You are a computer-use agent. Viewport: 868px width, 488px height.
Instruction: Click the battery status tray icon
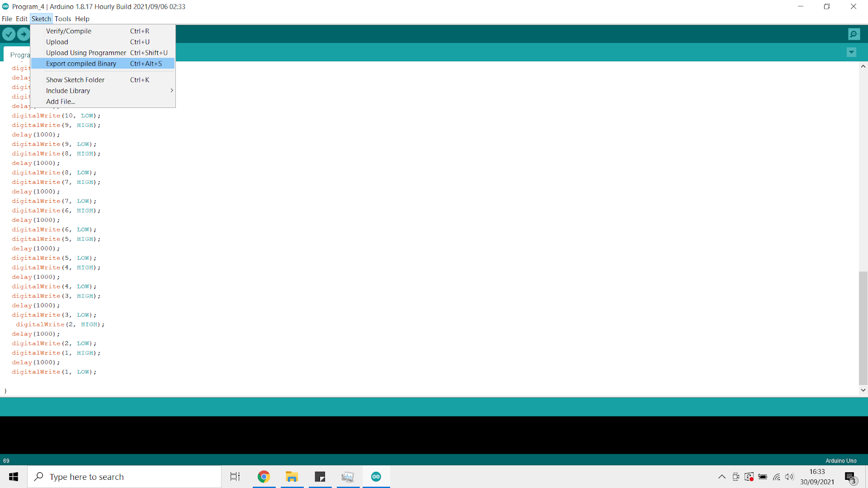coord(763,477)
